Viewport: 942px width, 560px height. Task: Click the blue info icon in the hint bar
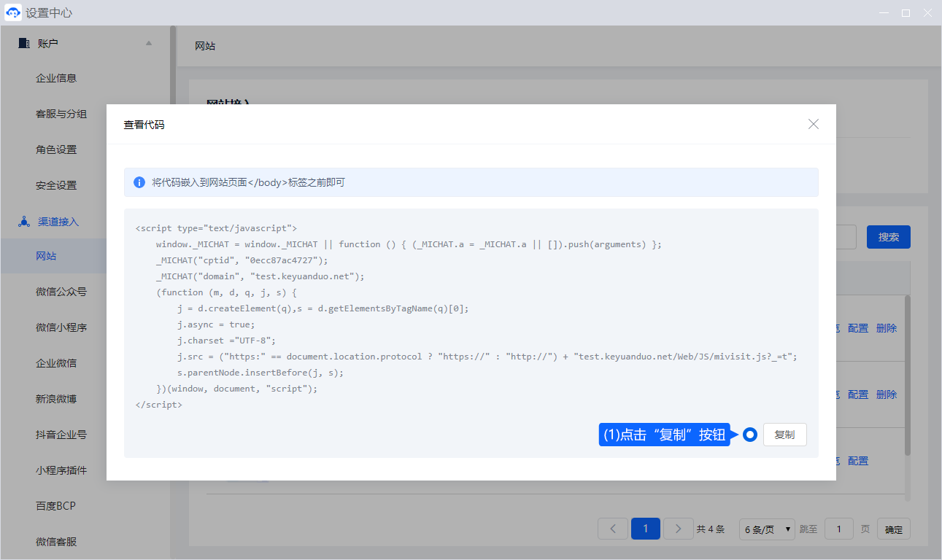139,182
